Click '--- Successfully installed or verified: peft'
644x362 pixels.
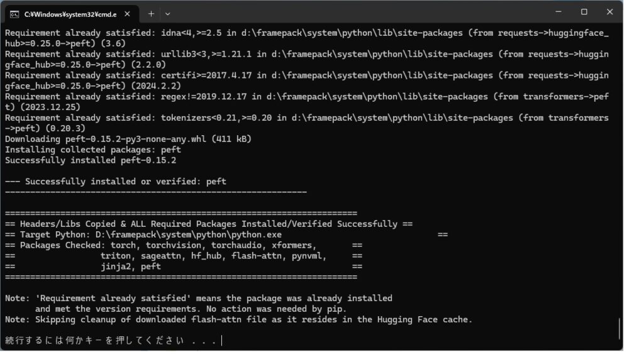(116, 182)
